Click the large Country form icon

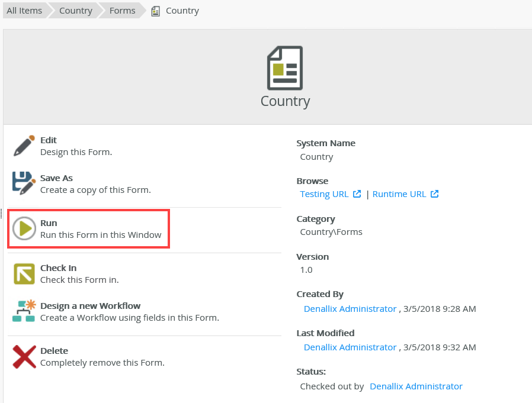click(x=285, y=68)
